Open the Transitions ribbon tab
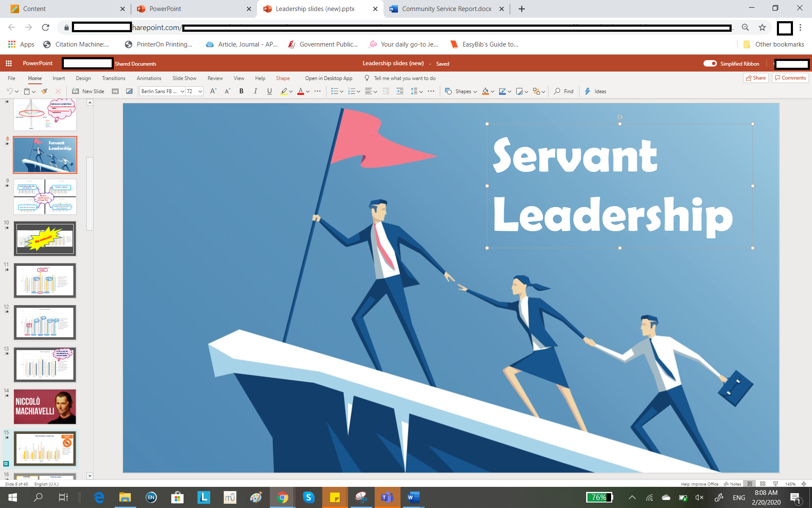 tap(113, 78)
